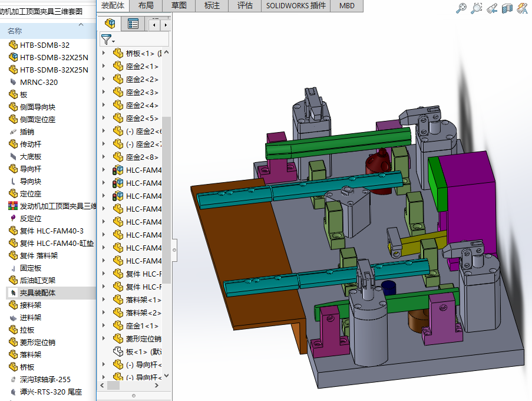The image size is (532, 401).
Task: Open the SOLIDWORKS 插件 tab
Action: click(x=295, y=5)
